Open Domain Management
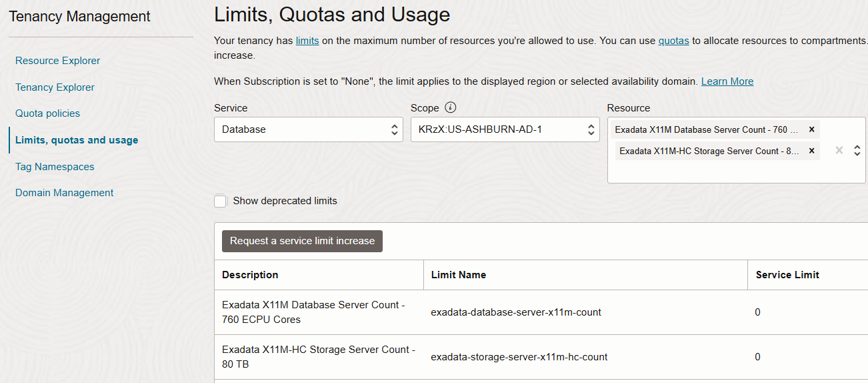 (x=64, y=193)
